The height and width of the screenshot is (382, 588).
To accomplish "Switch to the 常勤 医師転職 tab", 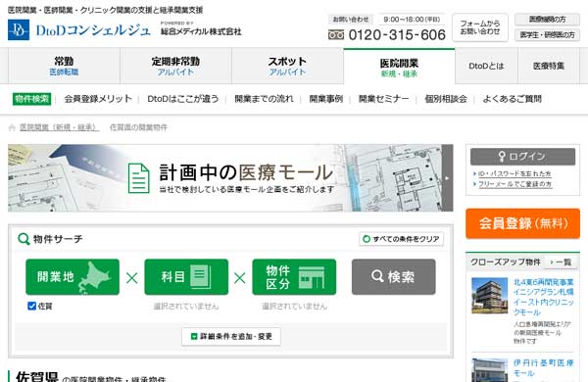I will coord(64,66).
